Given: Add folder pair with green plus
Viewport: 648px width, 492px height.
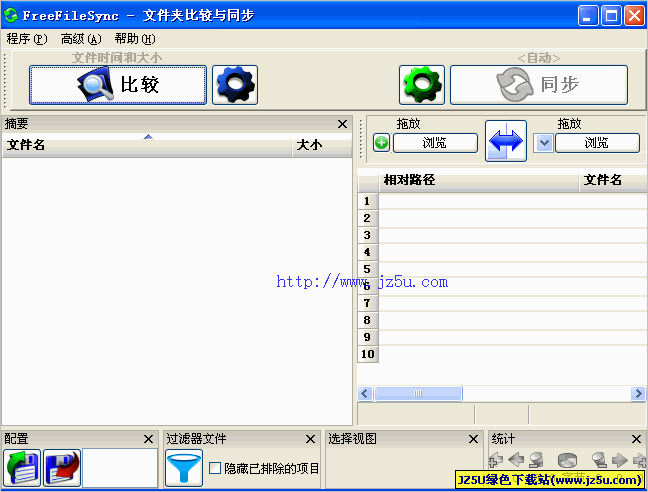Looking at the screenshot, I should click(x=381, y=143).
